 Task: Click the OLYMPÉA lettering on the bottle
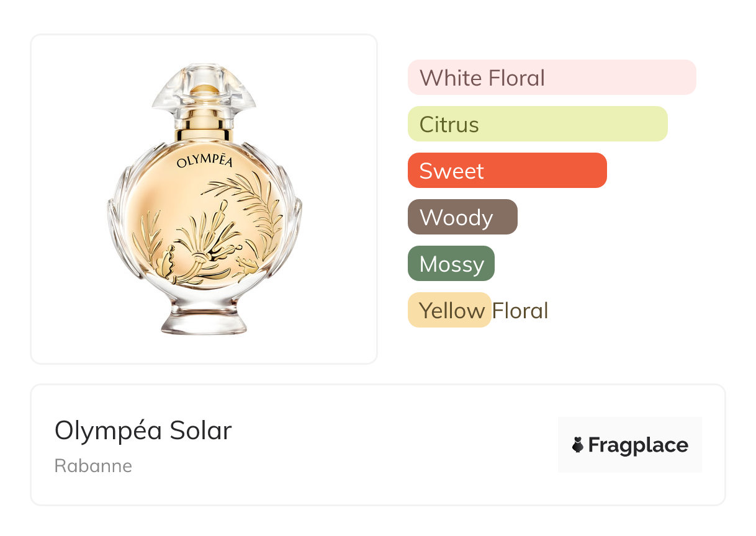point(204,161)
